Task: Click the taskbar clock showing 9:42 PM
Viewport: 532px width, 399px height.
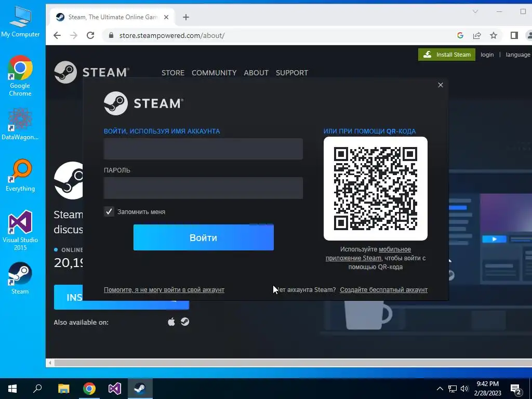Action: (487, 389)
